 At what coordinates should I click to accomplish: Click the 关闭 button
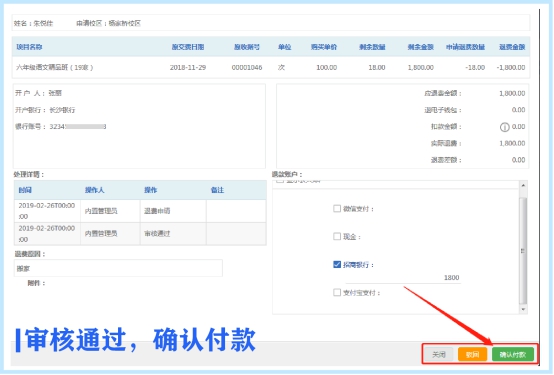(439, 355)
